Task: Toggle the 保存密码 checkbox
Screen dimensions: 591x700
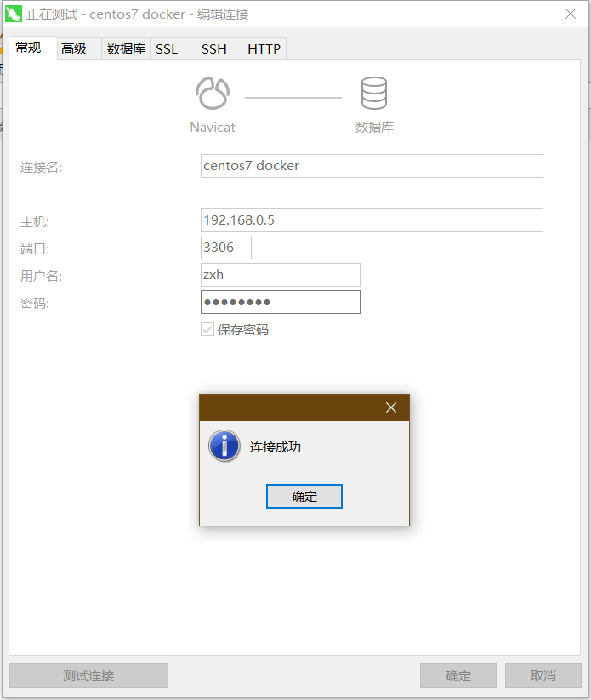Action: (207, 329)
